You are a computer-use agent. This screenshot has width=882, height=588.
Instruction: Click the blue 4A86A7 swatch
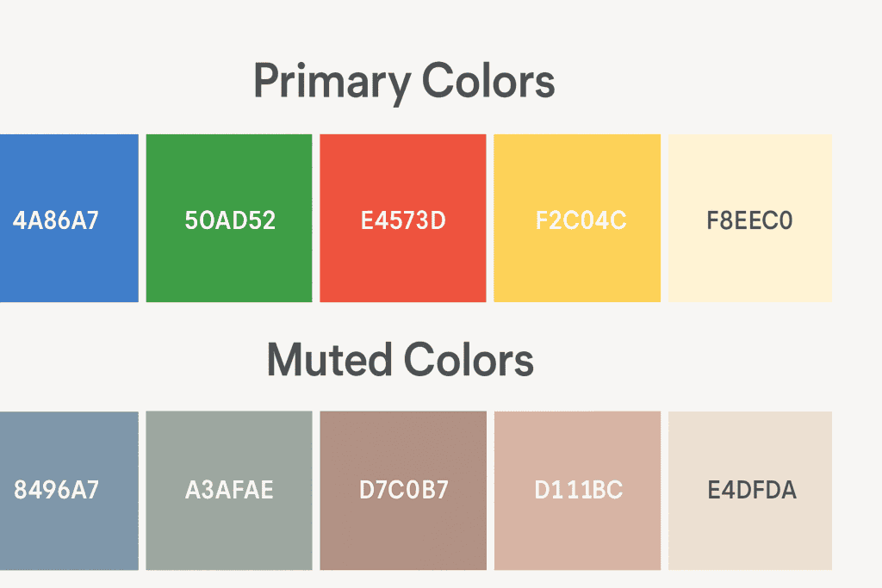[x=69, y=218]
